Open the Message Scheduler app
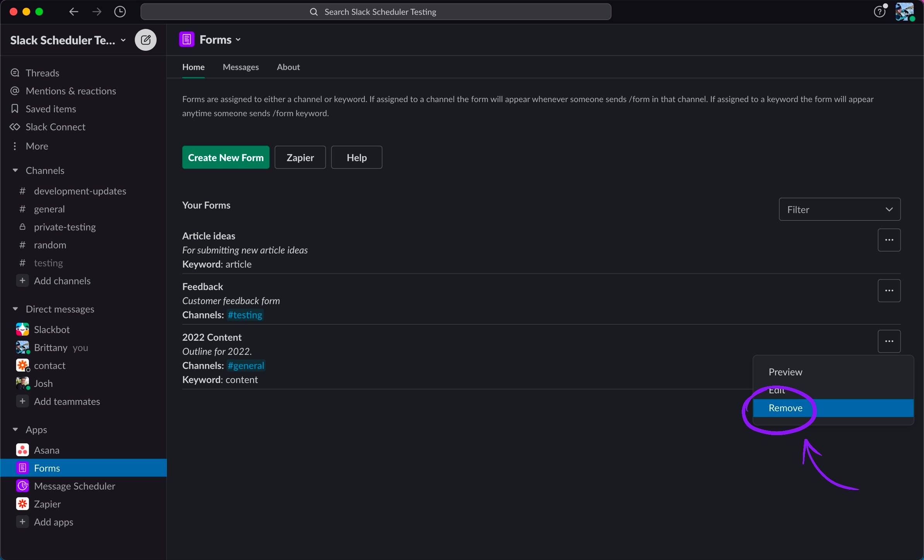 click(x=74, y=486)
